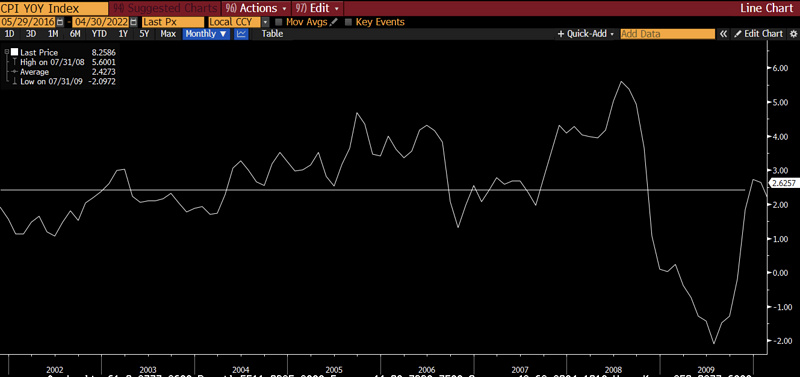Open the Edit menu

(317, 8)
